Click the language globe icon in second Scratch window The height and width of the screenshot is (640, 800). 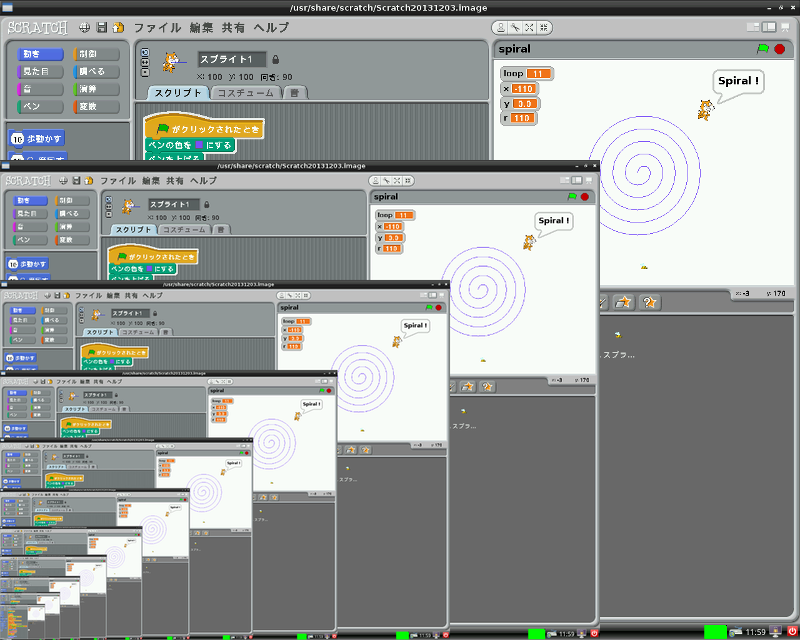[63, 181]
